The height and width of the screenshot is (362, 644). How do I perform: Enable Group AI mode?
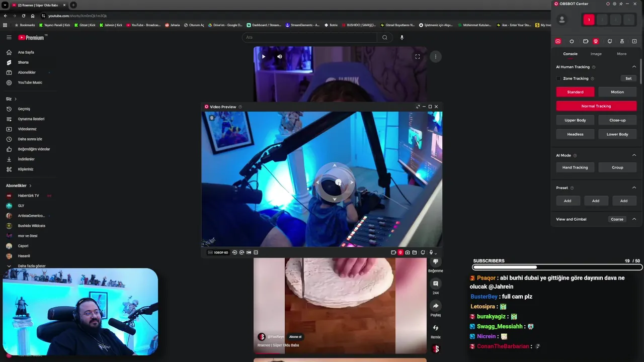coord(617,167)
